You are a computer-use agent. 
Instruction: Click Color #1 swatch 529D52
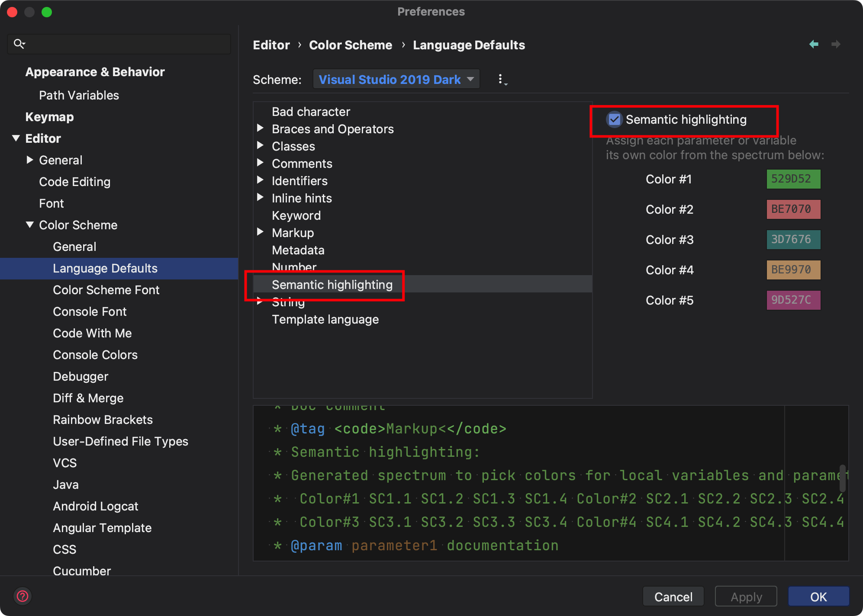pos(793,179)
